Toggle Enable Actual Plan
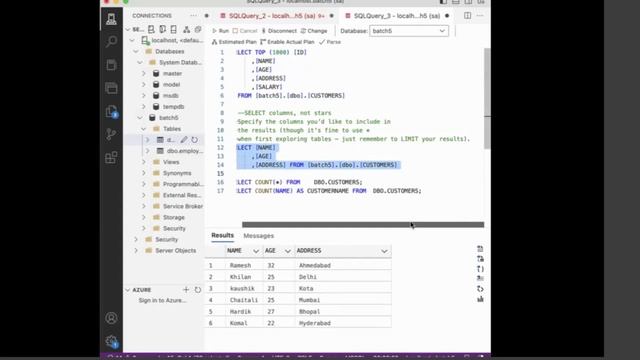 tap(287, 42)
